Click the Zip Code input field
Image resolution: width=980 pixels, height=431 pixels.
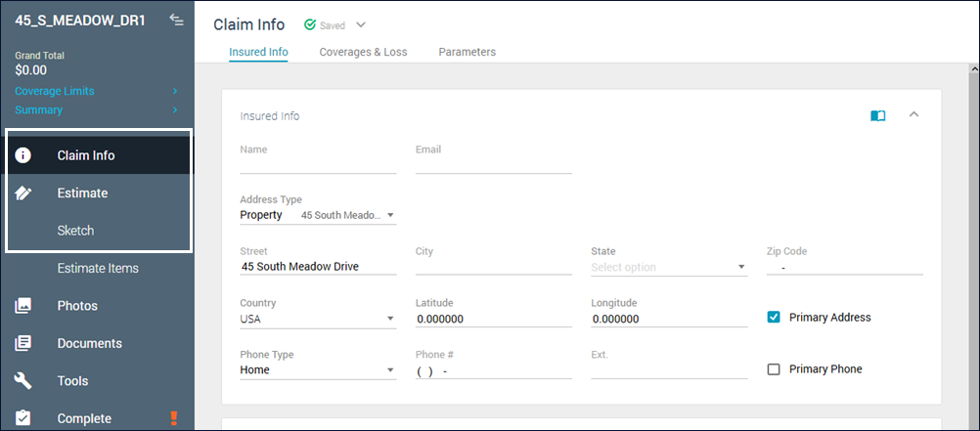click(x=844, y=268)
